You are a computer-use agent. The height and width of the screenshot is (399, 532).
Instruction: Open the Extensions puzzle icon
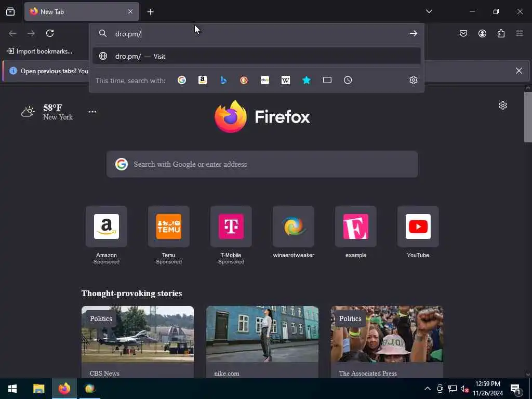click(501, 33)
